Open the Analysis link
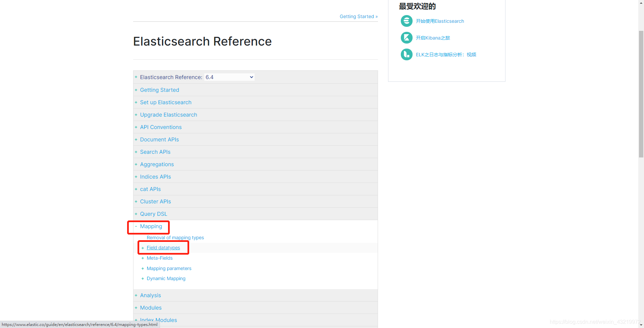The width and height of the screenshot is (644, 328). coord(151,295)
